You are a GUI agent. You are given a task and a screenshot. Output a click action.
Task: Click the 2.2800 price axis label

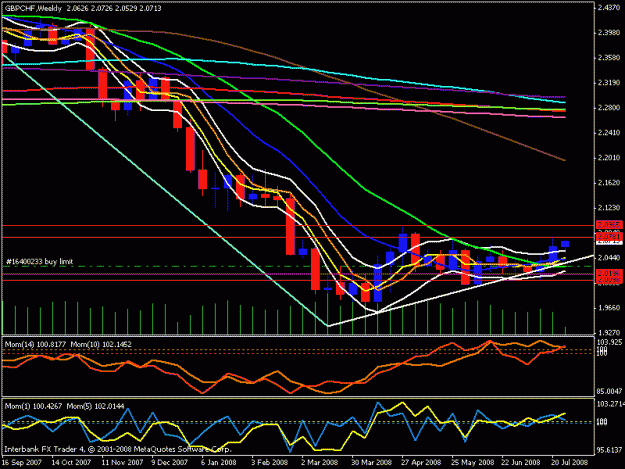(x=610, y=108)
